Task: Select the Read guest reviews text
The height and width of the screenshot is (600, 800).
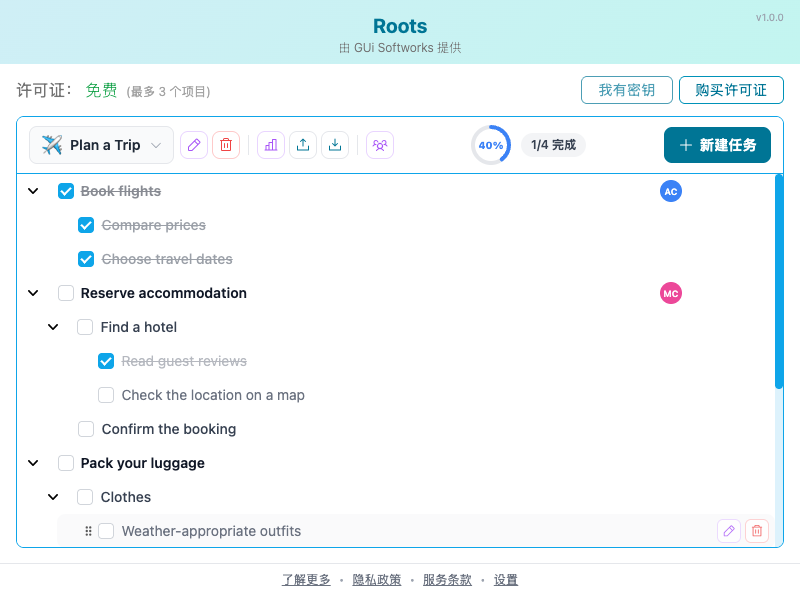Action: click(184, 361)
